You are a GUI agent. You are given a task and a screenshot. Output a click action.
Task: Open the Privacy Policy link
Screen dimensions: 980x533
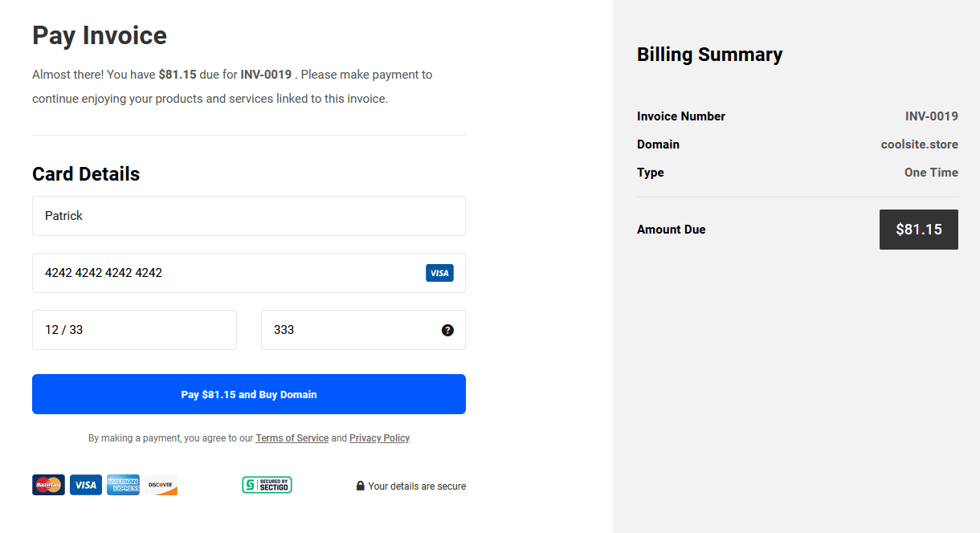click(379, 437)
